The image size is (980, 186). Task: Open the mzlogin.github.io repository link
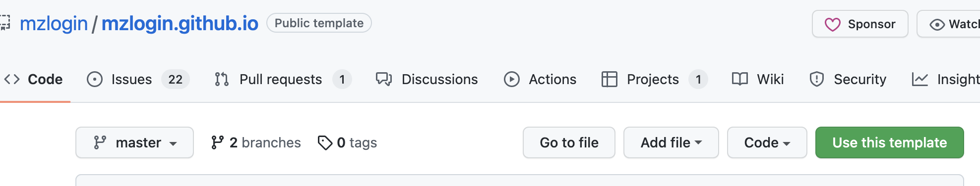(x=180, y=24)
